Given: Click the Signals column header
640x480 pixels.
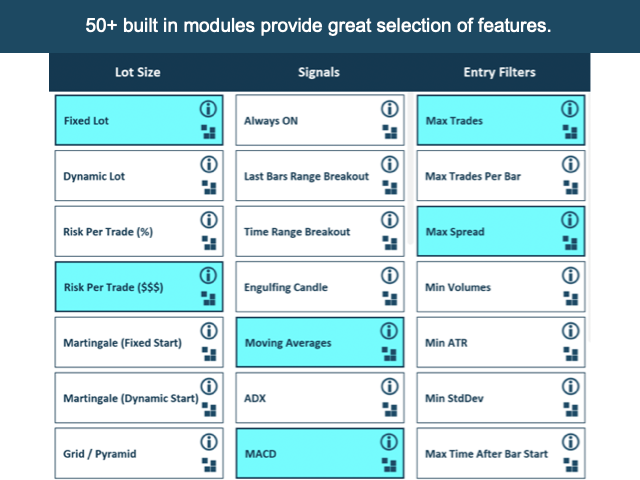Looking at the screenshot, I should [x=319, y=72].
